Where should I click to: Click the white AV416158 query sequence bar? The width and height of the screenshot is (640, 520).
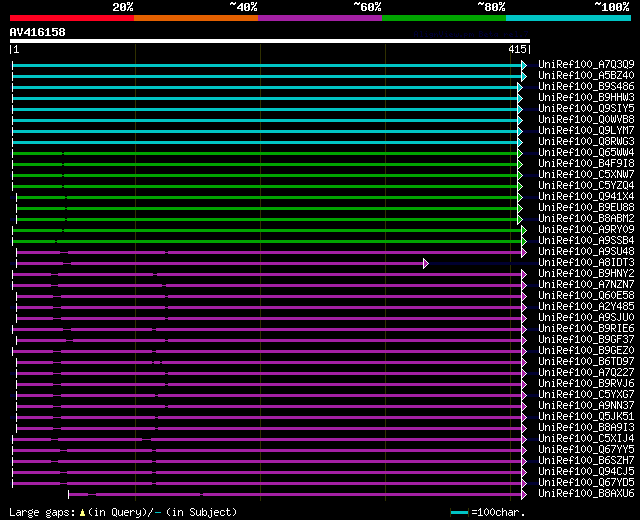(x=270, y=41)
